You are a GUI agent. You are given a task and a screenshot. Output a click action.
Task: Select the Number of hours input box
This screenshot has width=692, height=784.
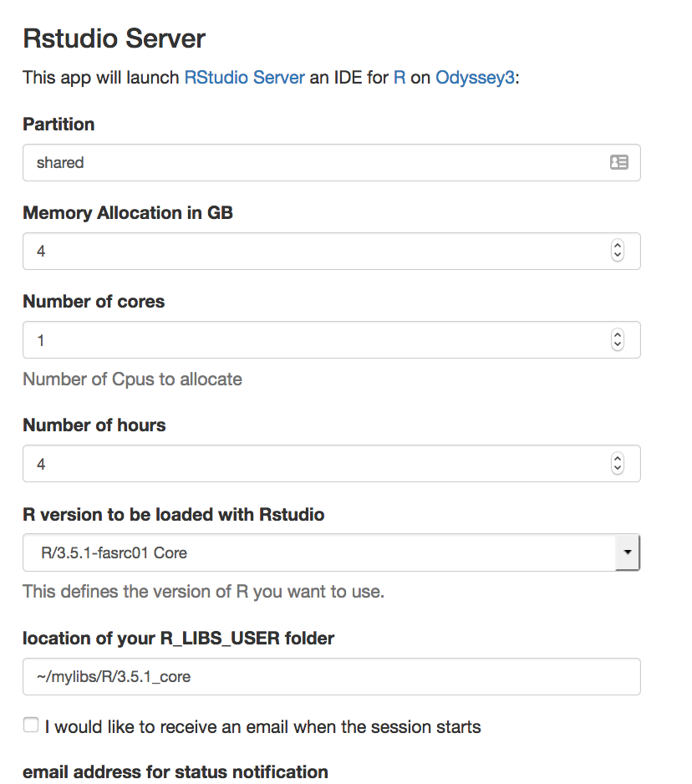click(332, 464)
